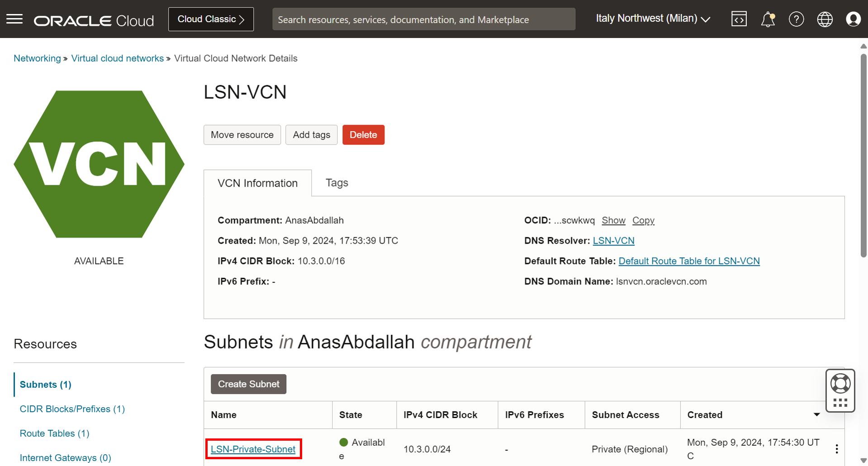Screen dimensions: 868x466
Task: Click the Cloud Classic button
Action: coord(211,19)
